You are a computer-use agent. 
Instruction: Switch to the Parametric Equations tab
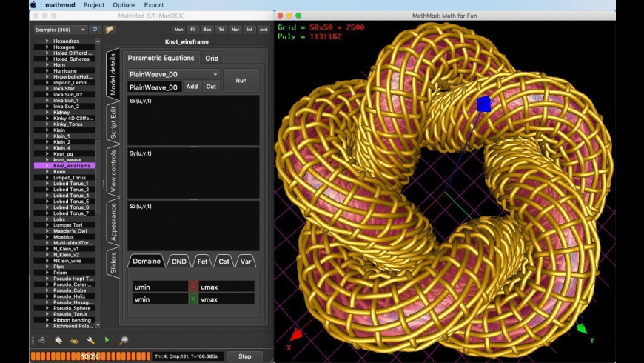click(161, 58)
